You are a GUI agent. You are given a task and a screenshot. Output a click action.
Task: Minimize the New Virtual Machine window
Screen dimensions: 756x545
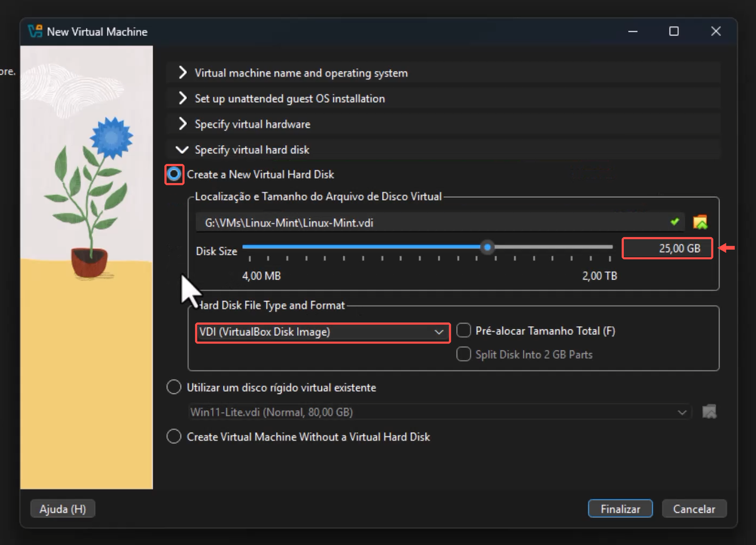[x=633, y=31]
